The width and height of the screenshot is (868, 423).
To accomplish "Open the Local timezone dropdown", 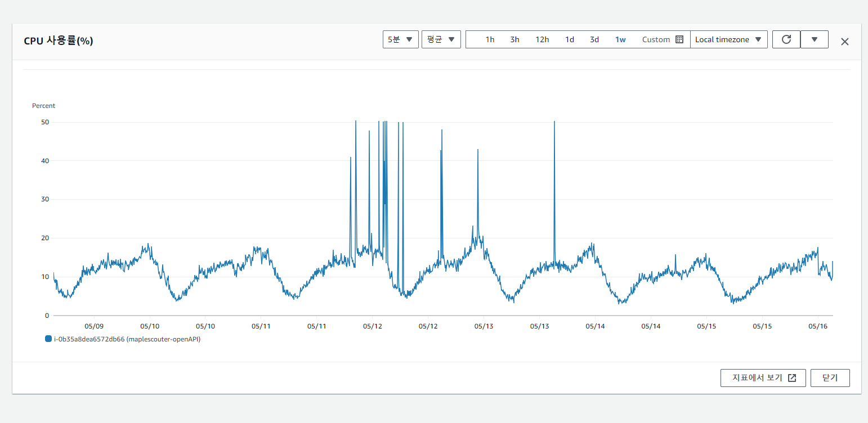I will click(x=729, y=39).
